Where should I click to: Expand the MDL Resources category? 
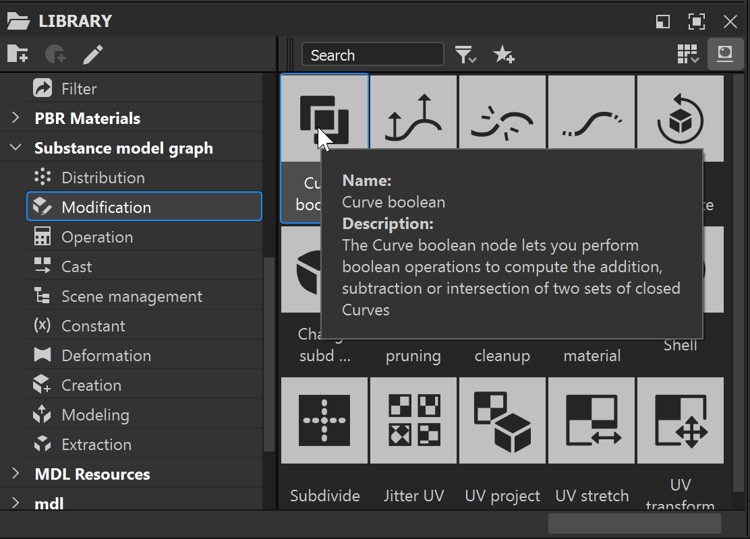tap(15, 474)
